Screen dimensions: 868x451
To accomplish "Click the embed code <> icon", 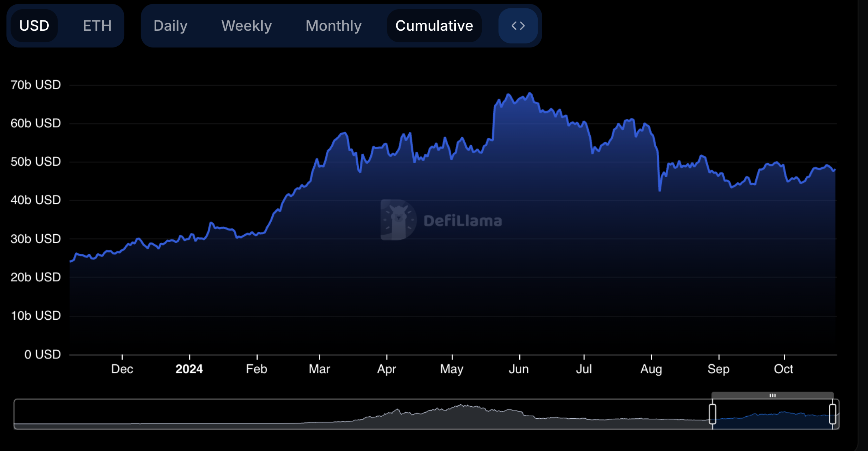I will [517, 26].
